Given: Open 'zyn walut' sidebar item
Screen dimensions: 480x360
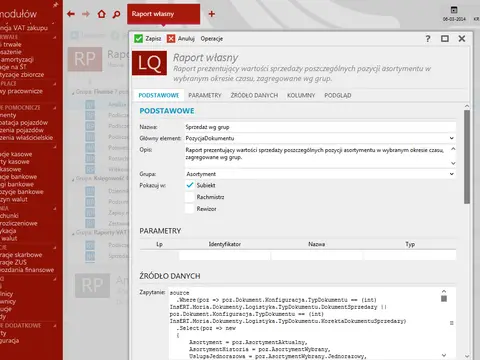Looking at the screenshot, I should pos(14,199).
